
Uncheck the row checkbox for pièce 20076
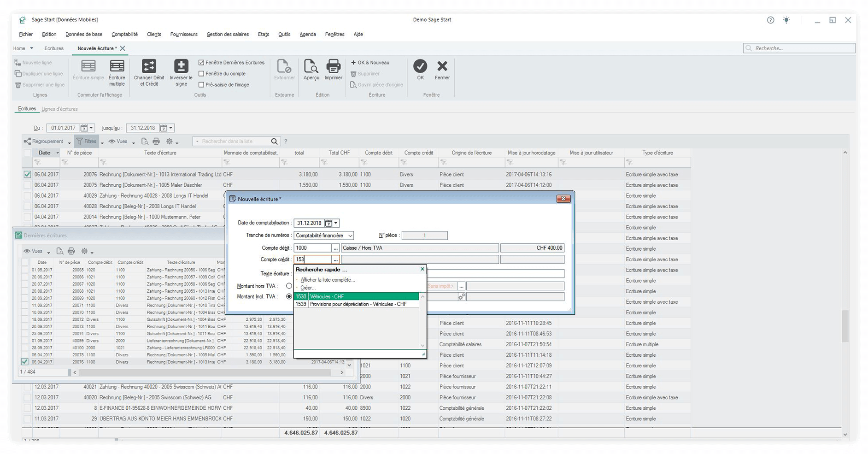click(27, 175)
